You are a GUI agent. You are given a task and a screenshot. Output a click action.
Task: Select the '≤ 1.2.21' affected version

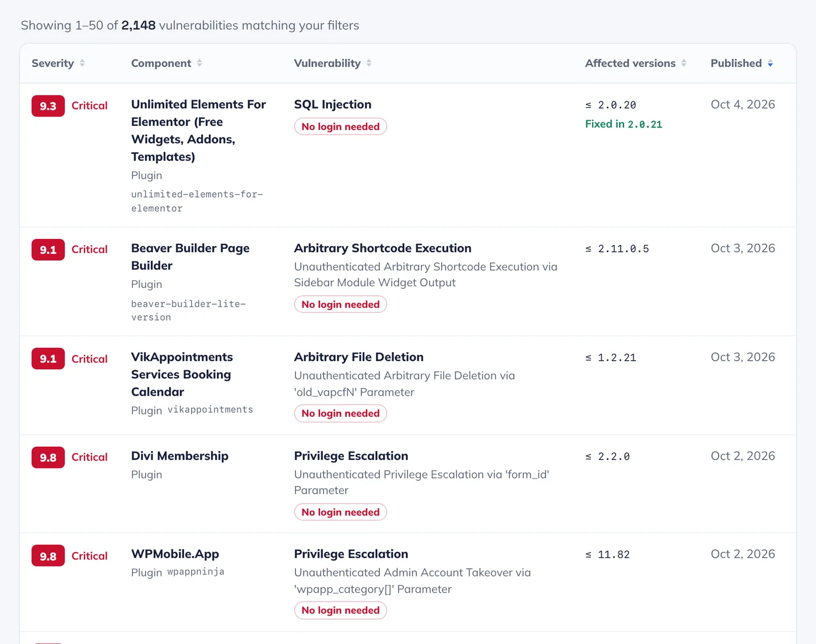(x=610, y=358)
